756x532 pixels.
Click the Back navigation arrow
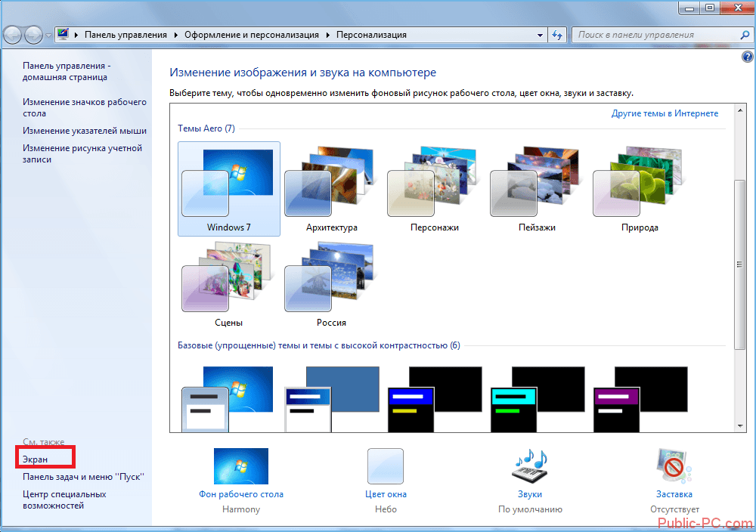14,35
